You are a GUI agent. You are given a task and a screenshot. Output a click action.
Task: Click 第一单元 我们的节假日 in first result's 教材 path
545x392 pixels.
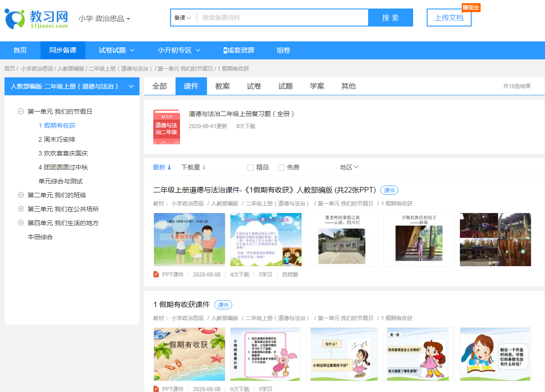tap(346, 204)
